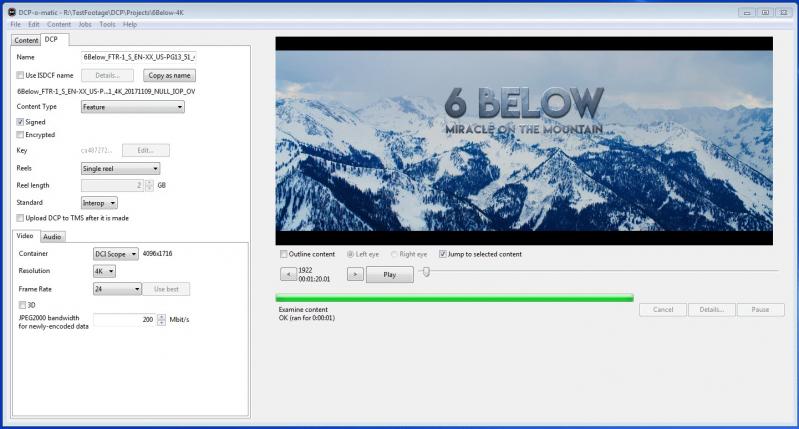The image size is (799, 429).
Task: Decrease reel length with down spinner arrow
Action: click(x=149, y=188)
